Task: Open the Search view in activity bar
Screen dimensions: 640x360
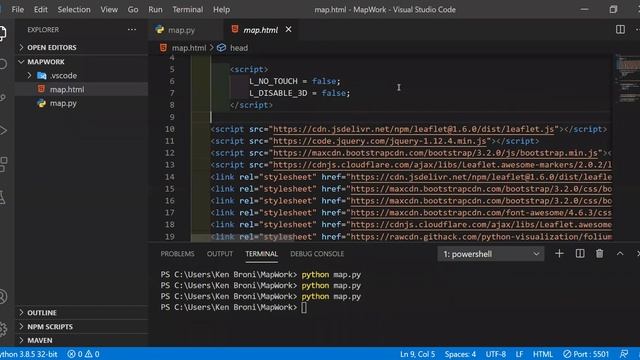Action: click(x=3, y=64)
